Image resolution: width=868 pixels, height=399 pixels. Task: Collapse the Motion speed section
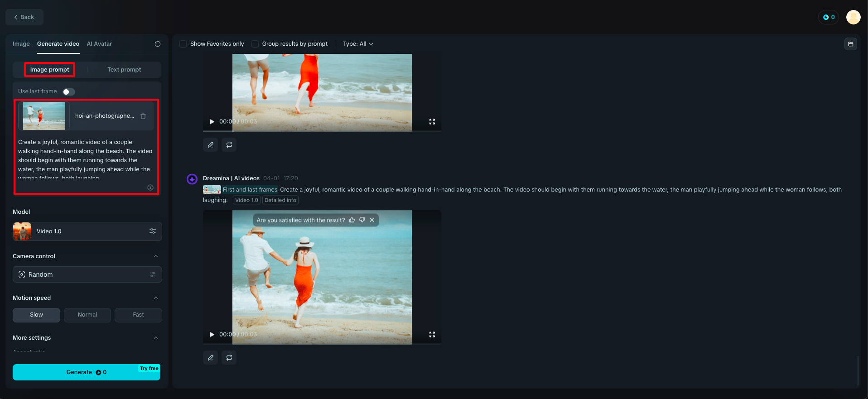point(156,298)
